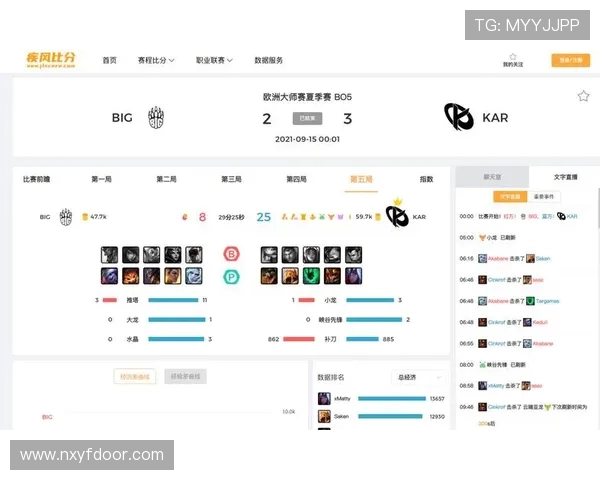Click KAR's gold coin icon beside 59.7k
This screenshot has height=480, width=600.
coord(378,217)
